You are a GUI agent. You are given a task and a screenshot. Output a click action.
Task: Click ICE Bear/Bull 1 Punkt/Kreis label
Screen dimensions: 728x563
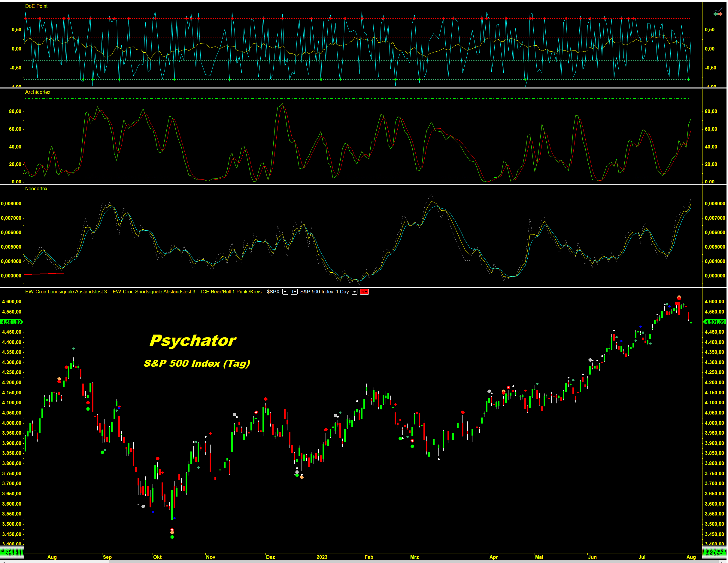click(x=231, y=292)
